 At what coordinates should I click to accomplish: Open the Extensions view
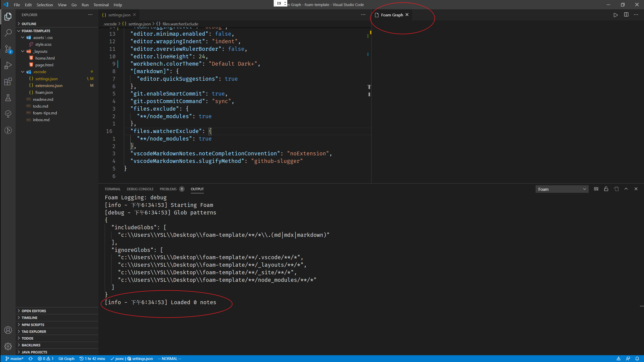click(x=8, y=81)
